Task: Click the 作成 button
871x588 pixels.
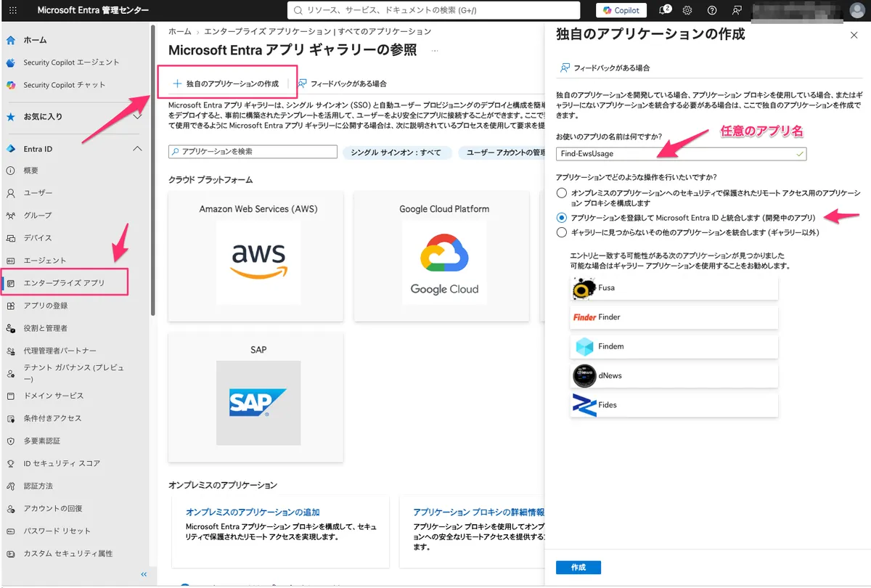Action: coord(578,567)
